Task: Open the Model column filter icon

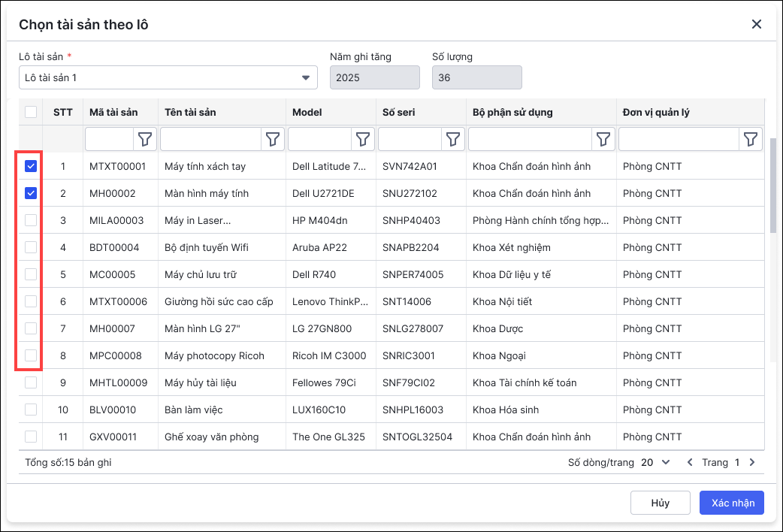Action: tap(364, 139)
